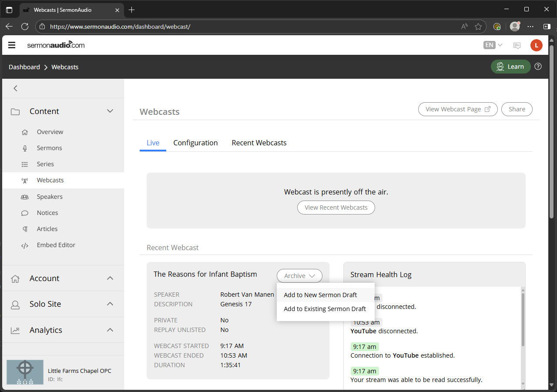Open the EN language dropdown
557x392 pixels.
(493, 45)
